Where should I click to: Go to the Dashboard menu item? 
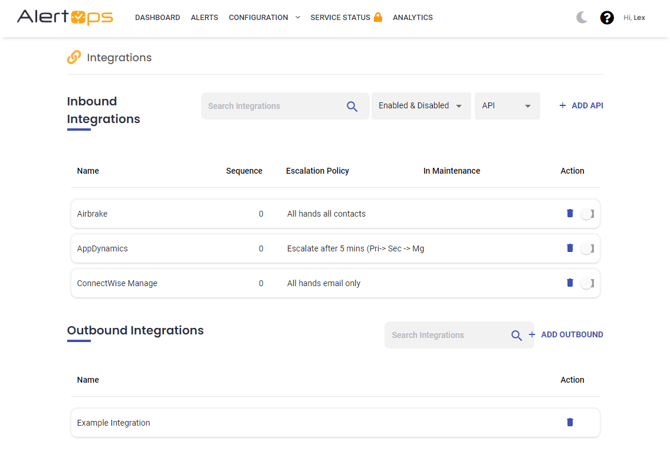157,17
